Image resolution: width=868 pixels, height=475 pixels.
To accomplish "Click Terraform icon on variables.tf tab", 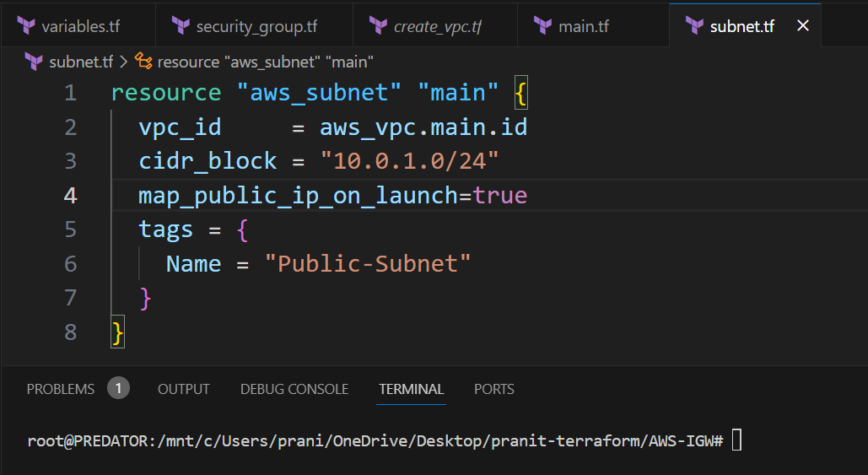I will [26, 26].
